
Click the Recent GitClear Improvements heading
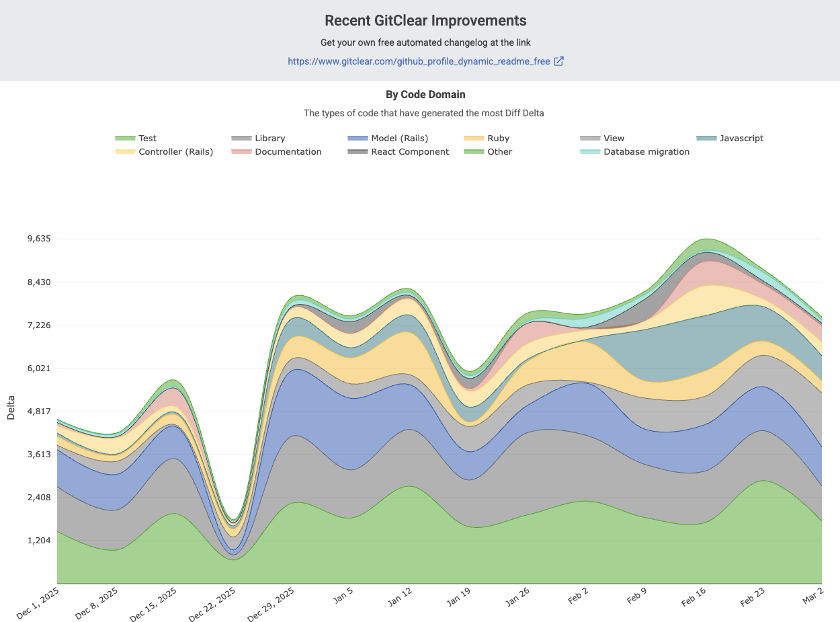tap(425, 21)
